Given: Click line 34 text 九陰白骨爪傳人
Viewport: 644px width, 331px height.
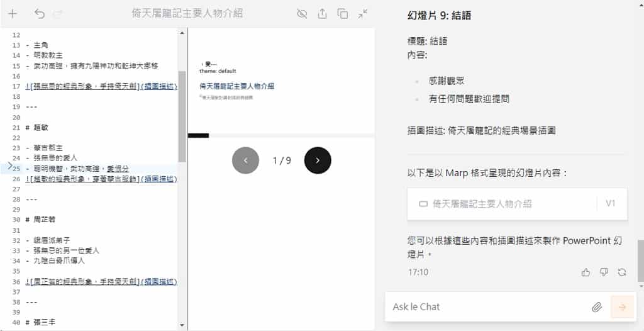Looking at the screenshot, I should pos(59,261).
